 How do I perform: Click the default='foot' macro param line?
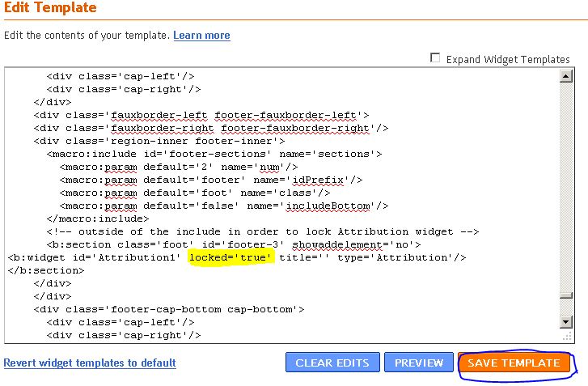[195, 193]
